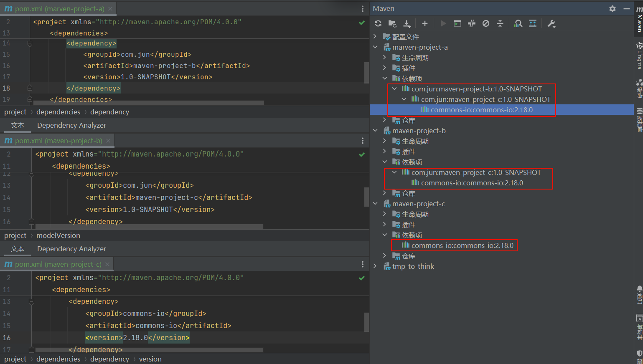Click 'version' breadcrumb in bottom editor
The height and width of the screenshot is (364, 643).
pyautogui.click(x=150, y=359)
